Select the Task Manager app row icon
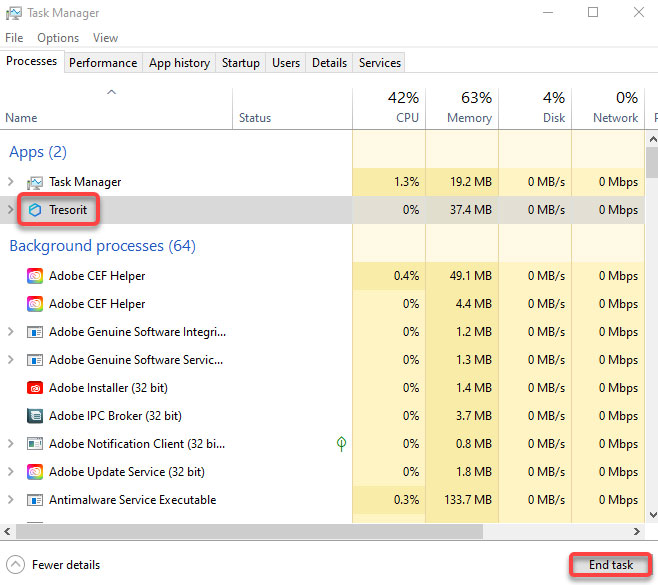This screenshot has width=658, height=585. (35, 182)
